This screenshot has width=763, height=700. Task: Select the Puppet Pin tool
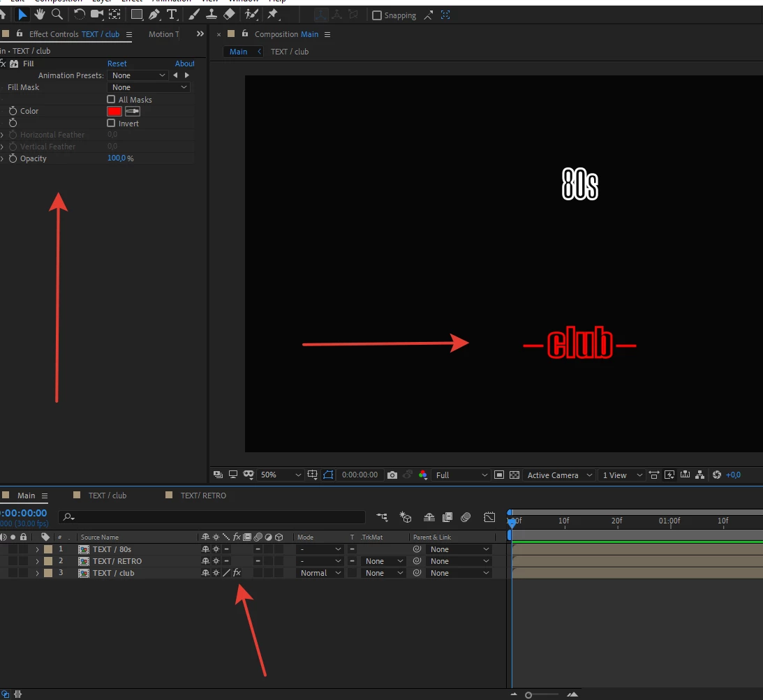272,15
